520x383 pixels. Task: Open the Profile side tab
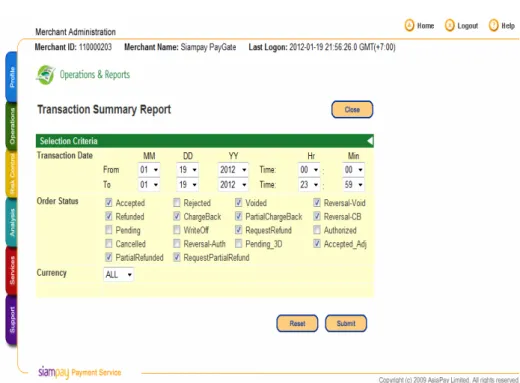click(x=12, y=77)
